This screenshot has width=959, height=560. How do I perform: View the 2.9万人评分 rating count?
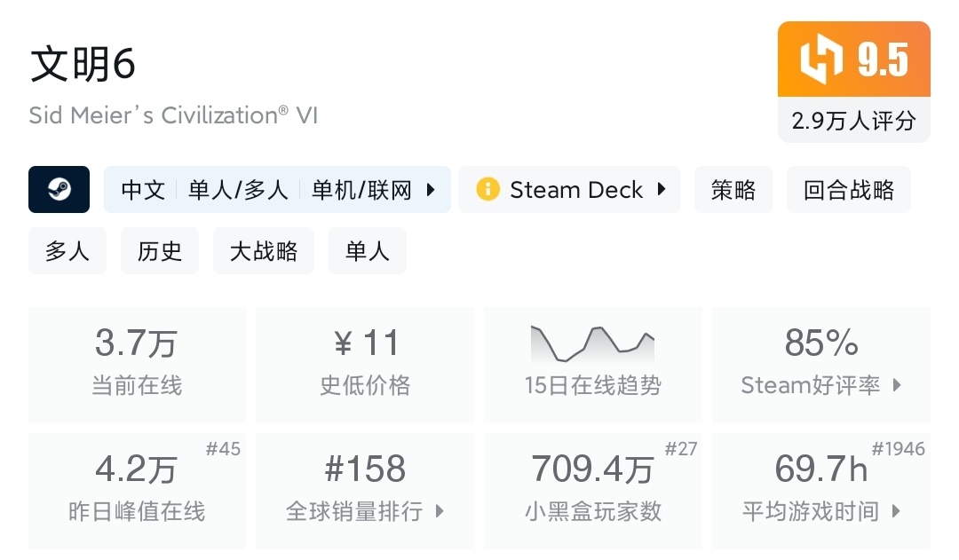(x=853, y=121)
